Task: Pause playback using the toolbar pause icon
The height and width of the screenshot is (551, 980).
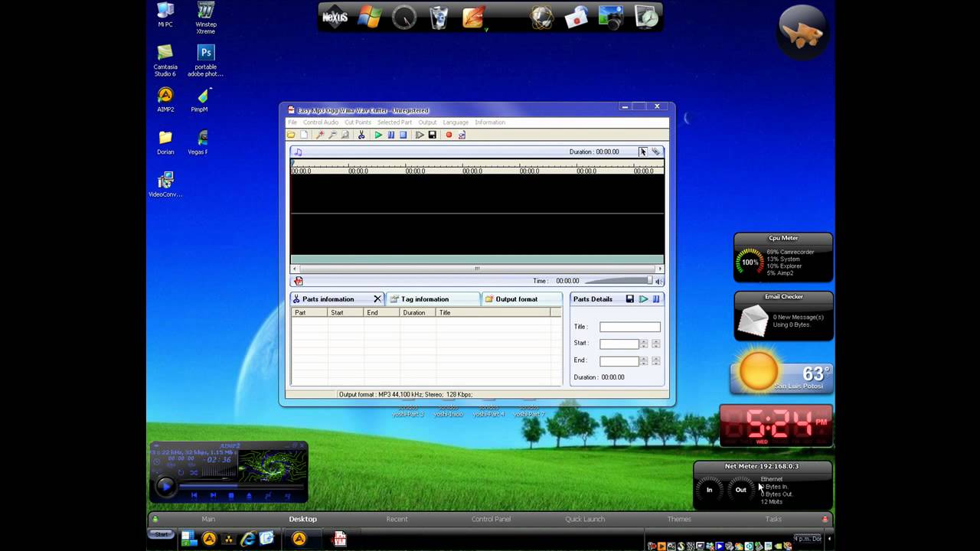Action: [x=390, y=135]
